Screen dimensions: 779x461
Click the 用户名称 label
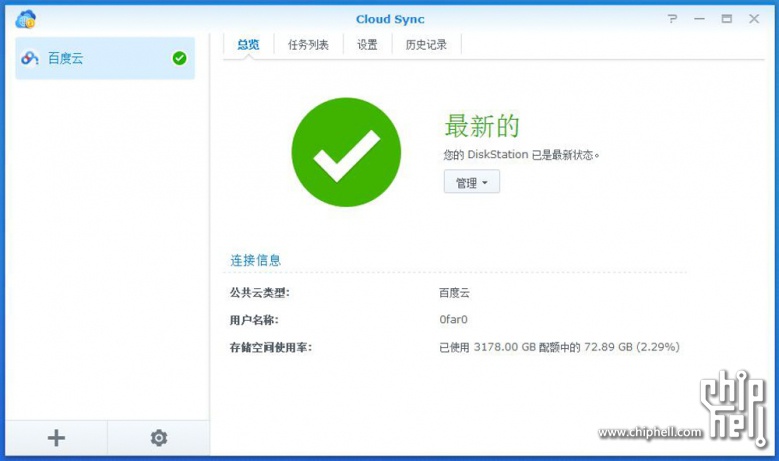(254, 320)
